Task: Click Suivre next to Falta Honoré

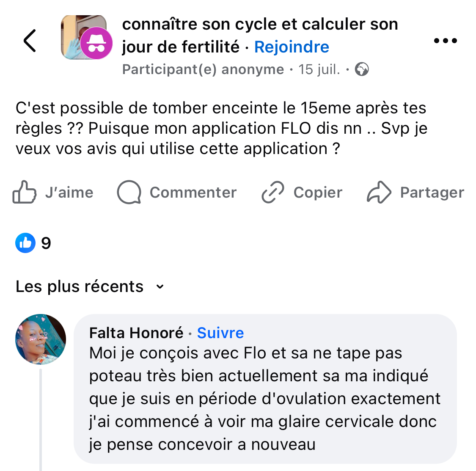Action: pos(220,333)
